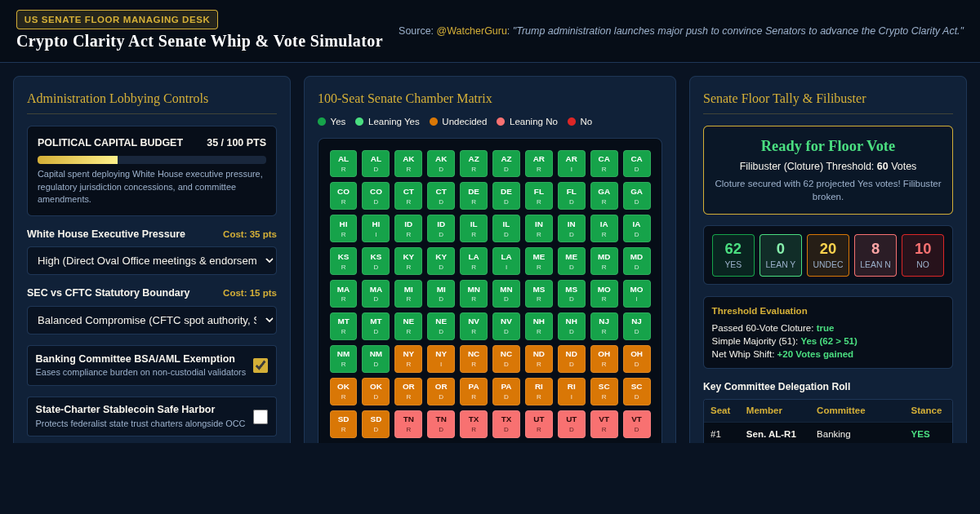Image resolution: width=980 pixels, height=514 pixels.
Task: Click the red No legend item
Action: 580,122
